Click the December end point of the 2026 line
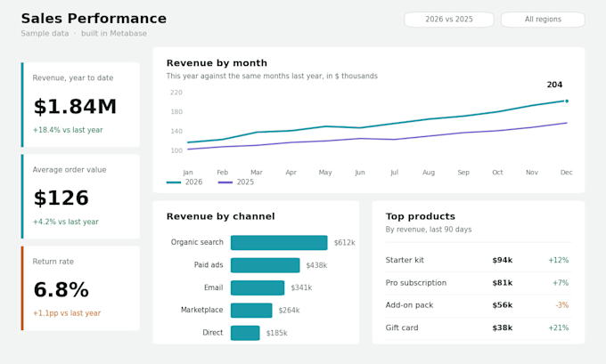This screenshot has height=364, width=606. pos(567,101)
